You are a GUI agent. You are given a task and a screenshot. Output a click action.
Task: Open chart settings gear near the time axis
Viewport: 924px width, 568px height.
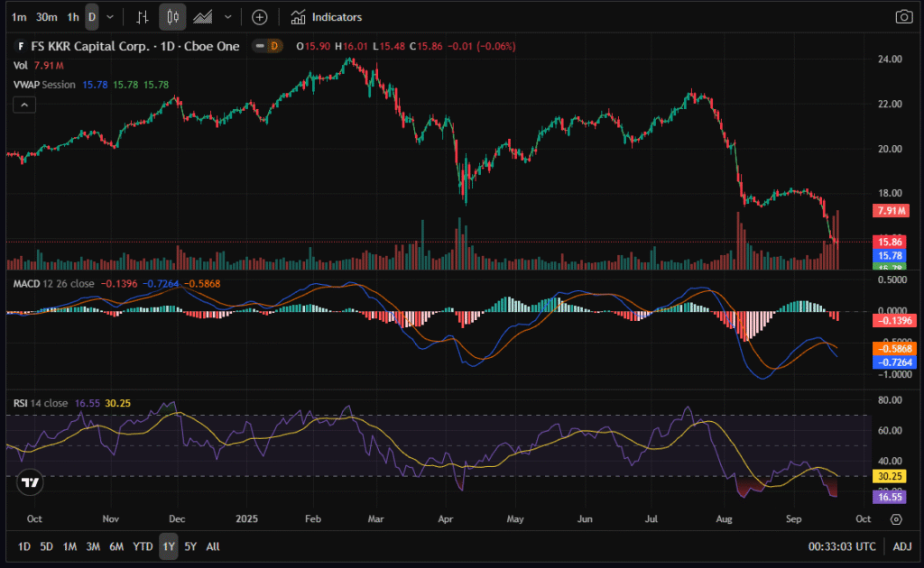coord(896,519)
